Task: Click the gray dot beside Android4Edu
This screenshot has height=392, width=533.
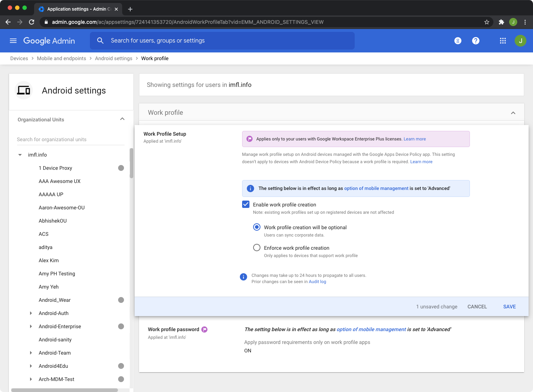Action: pyautogui.click(x=121, y=366)
